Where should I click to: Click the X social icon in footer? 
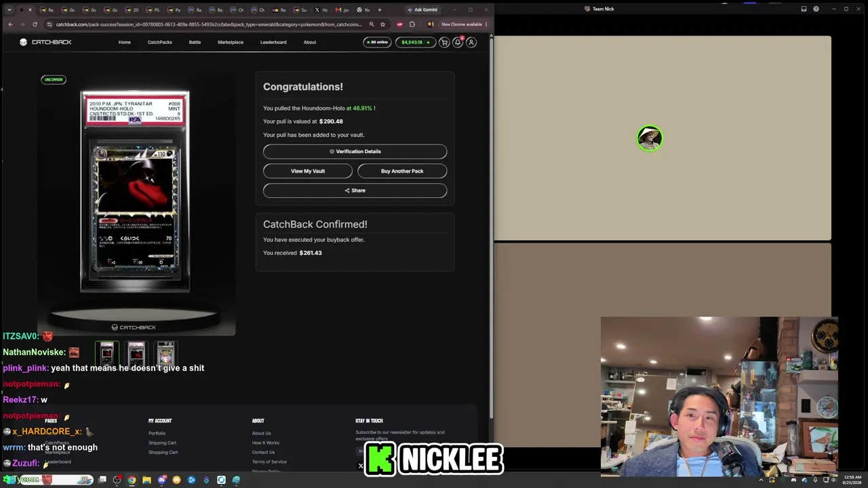coord(361,466)
